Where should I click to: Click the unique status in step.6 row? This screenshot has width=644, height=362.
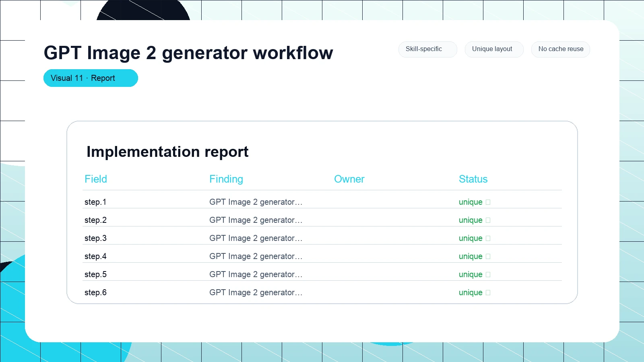point(475,292)
